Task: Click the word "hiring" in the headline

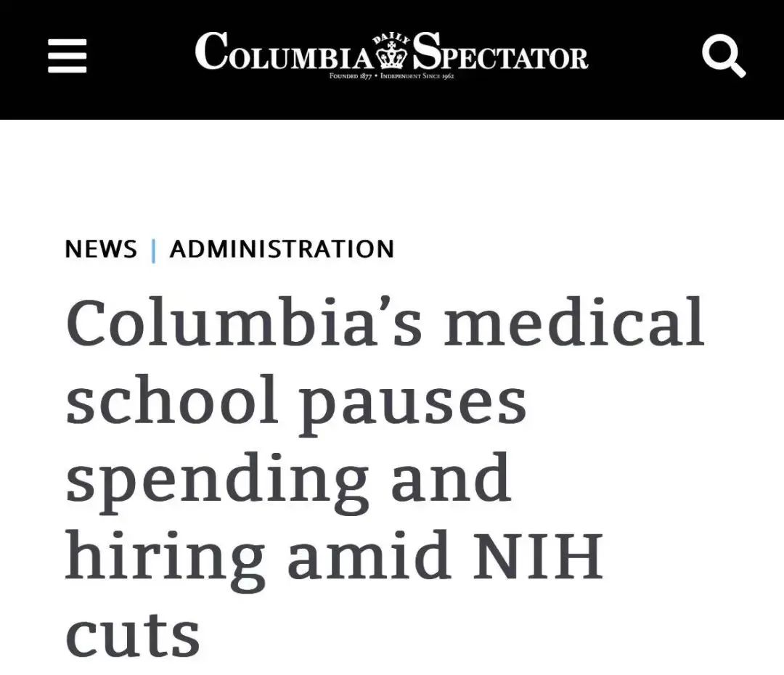Action: point(165,560)
